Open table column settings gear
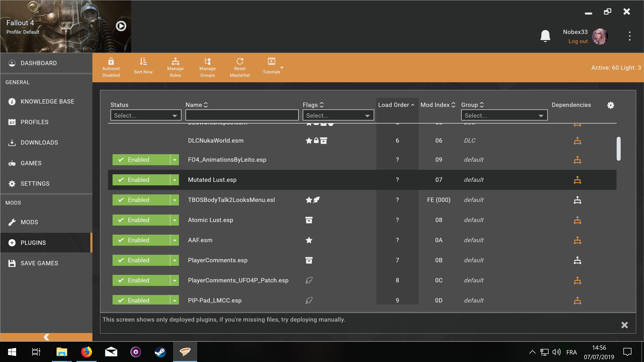 click(610, 105)
